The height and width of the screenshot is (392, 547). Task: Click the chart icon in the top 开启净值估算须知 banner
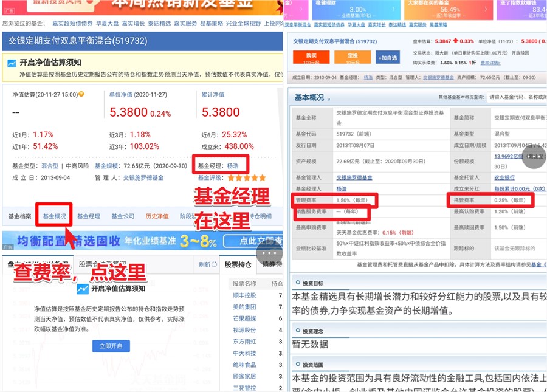click(x=12, y=63)
